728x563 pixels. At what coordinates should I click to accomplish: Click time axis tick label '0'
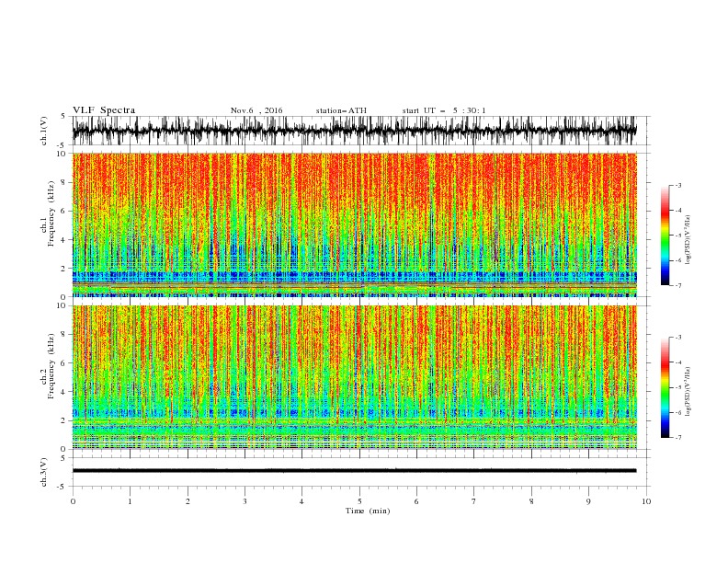73,501
